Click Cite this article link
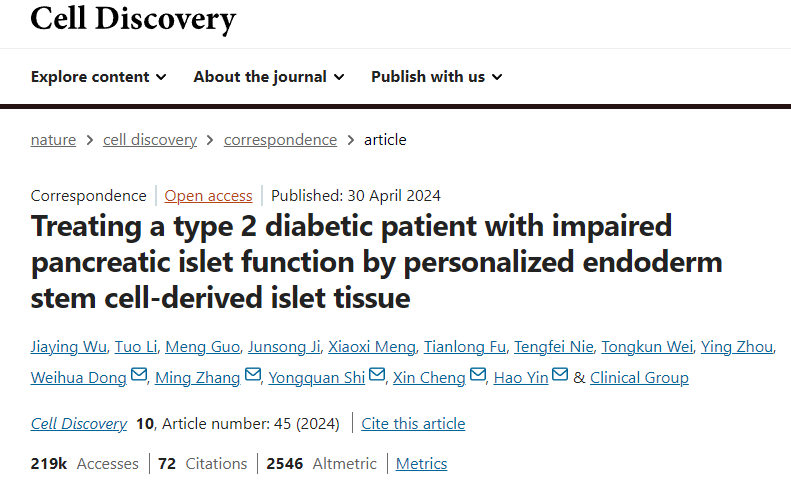 413,423
